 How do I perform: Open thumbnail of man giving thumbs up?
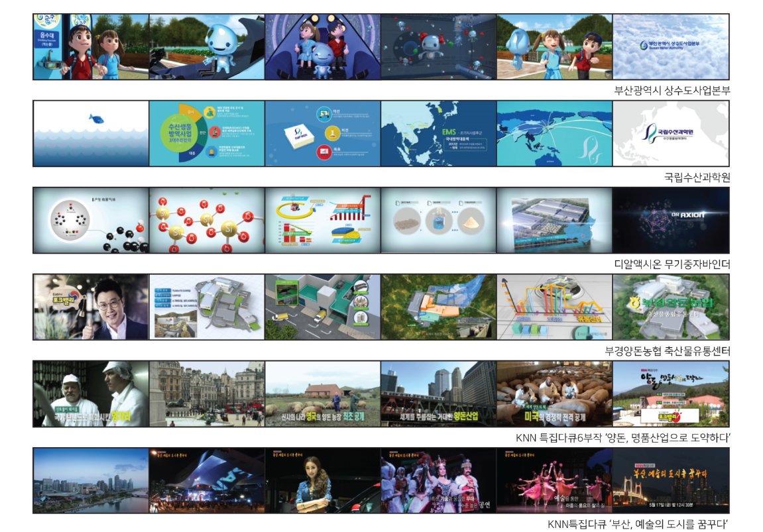pos(91,307)
